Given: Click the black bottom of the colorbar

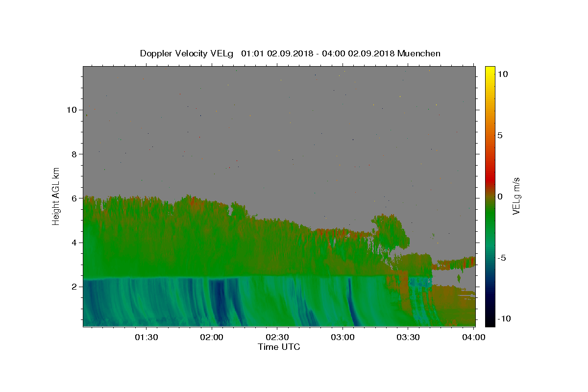Looking at the screenshot, I should [x=490, y=321].
